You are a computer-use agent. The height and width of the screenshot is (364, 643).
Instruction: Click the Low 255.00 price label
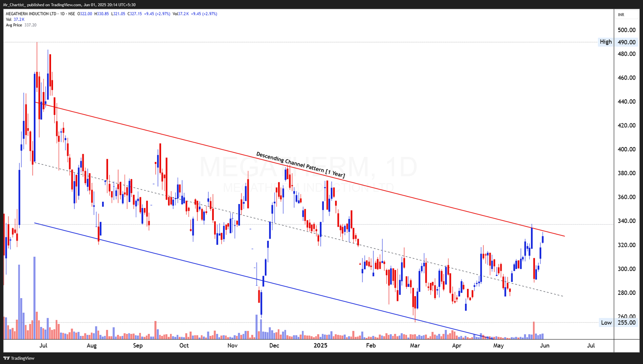pyautogui.click(x=618, y=323)
